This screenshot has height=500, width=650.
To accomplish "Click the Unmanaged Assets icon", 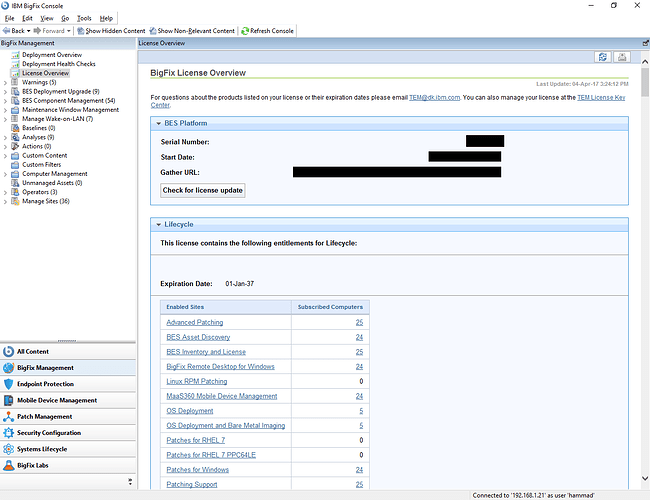I will coord(15,183).
